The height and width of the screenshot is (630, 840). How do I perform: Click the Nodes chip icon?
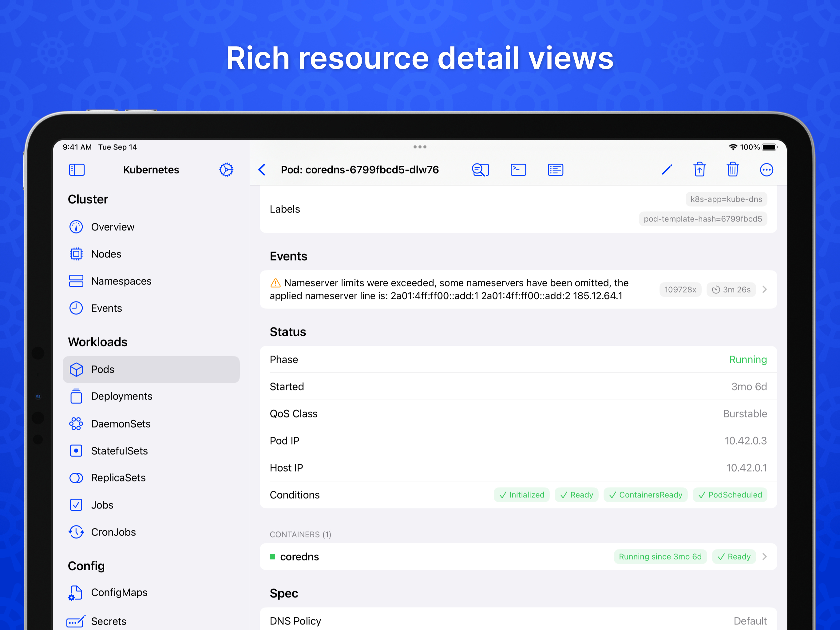coord(76,254)
